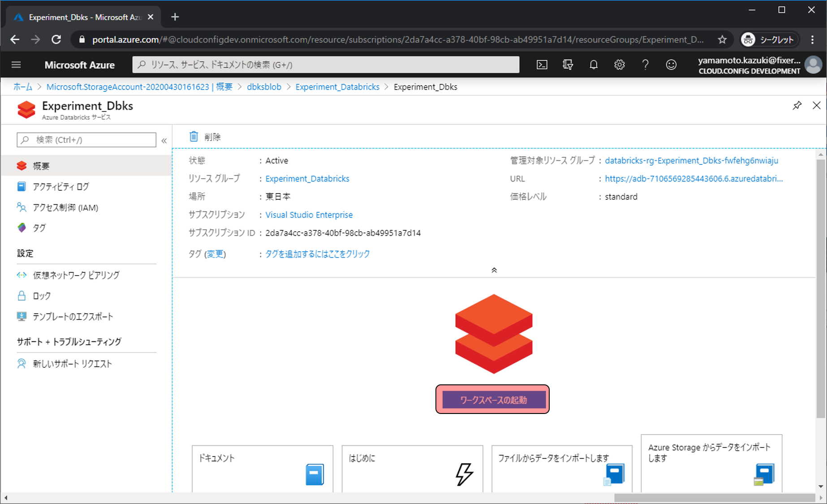This screenshot has width=827, height=504.
Task: Open the directory and subscription filter icon
Action: tap(568, 65)
